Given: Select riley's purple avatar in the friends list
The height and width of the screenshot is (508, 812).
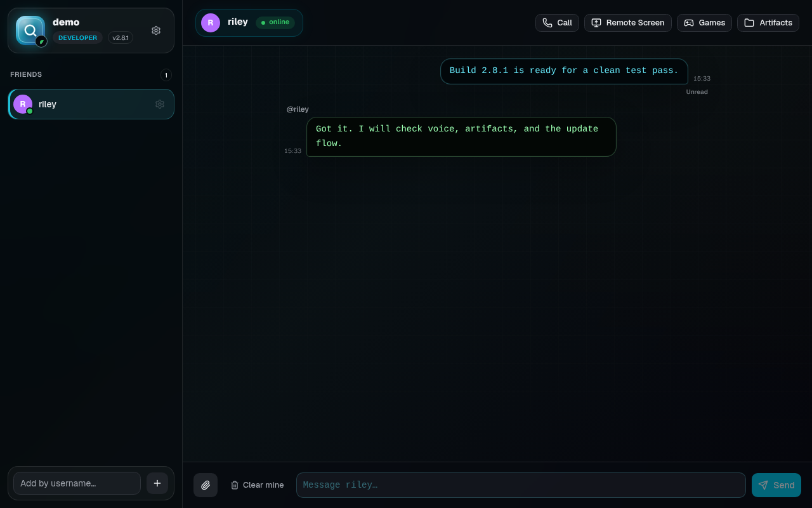Looking at the screenshot, I should coord(23,104).
